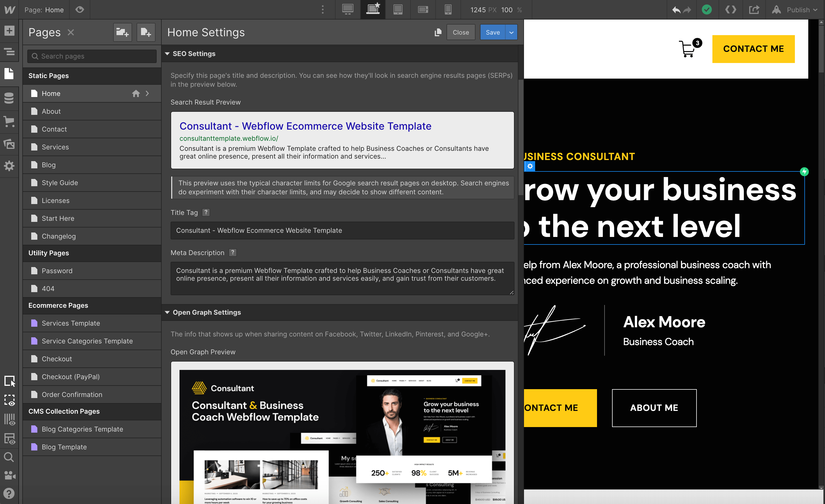Open the Assets panel icon
Screen dimensions: 825x504
[9, 144]
